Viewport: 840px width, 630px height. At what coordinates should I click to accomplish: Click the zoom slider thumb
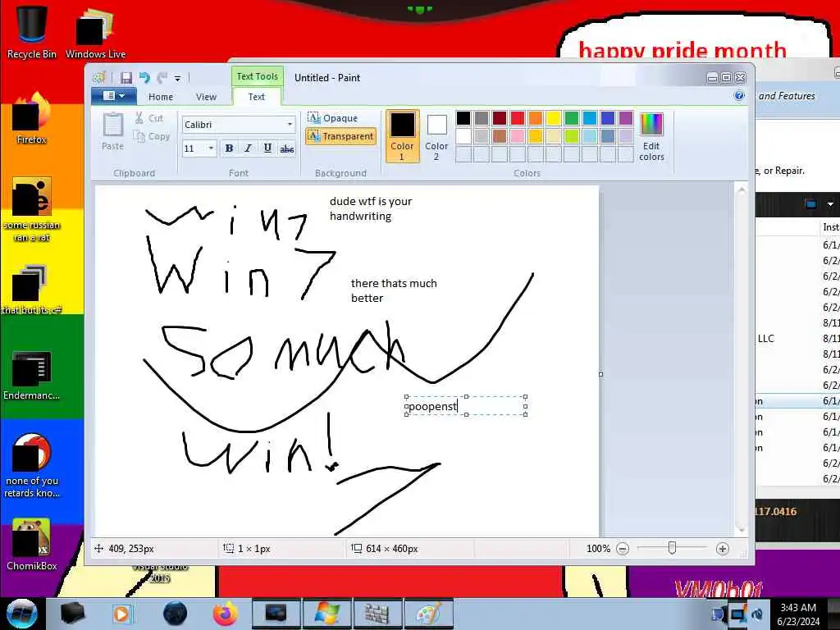click(x=672, y=548)
